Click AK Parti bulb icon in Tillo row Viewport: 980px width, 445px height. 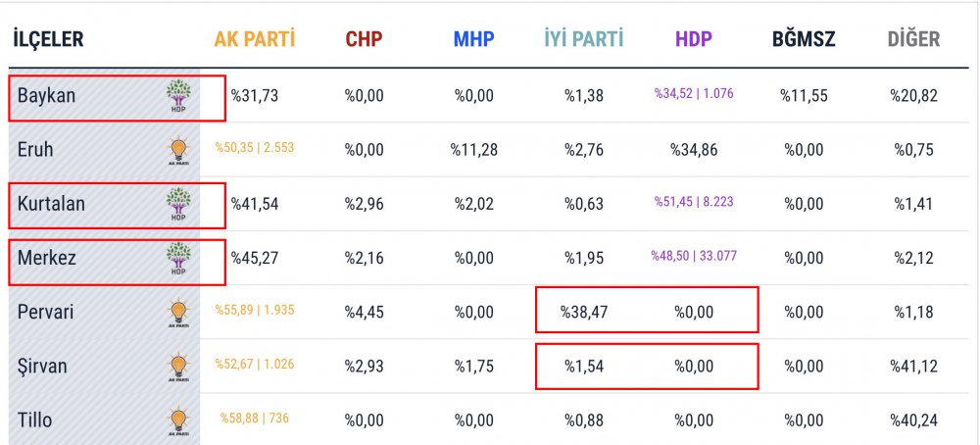179,420
